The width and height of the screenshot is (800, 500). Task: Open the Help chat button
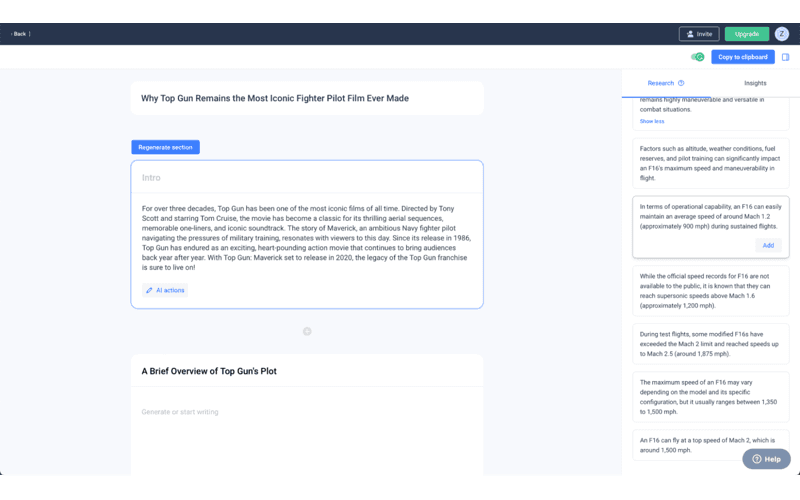pos(766,459)
